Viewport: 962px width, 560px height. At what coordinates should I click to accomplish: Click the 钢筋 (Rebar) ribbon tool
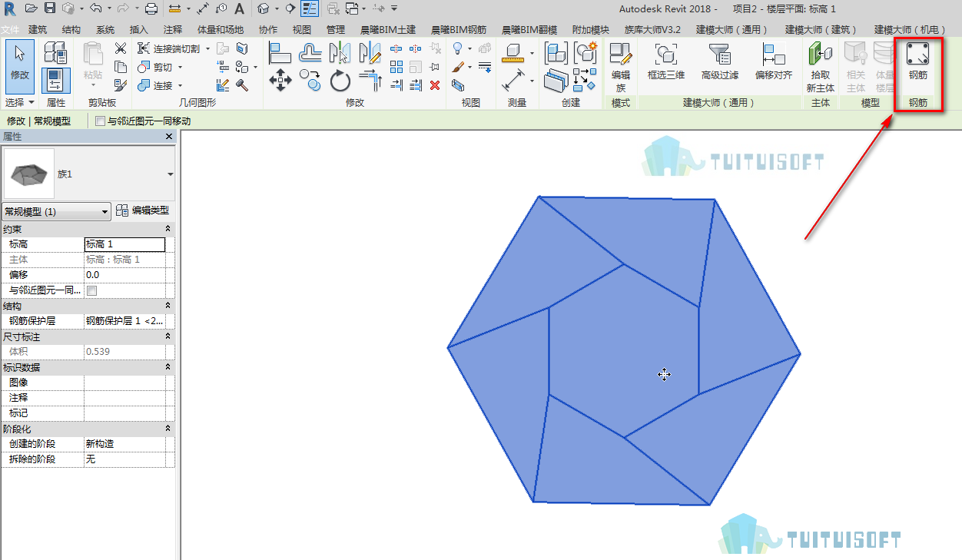coord(917,61)
